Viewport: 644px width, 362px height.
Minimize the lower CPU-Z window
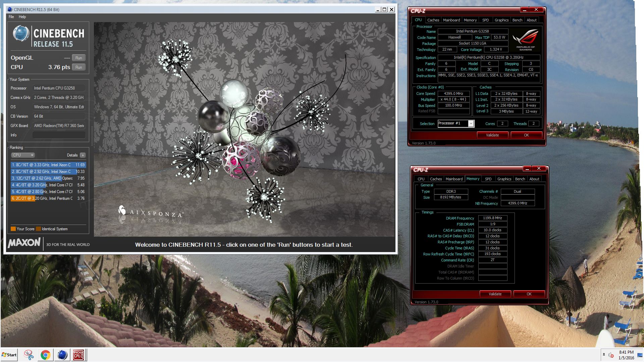pos(527,169)
